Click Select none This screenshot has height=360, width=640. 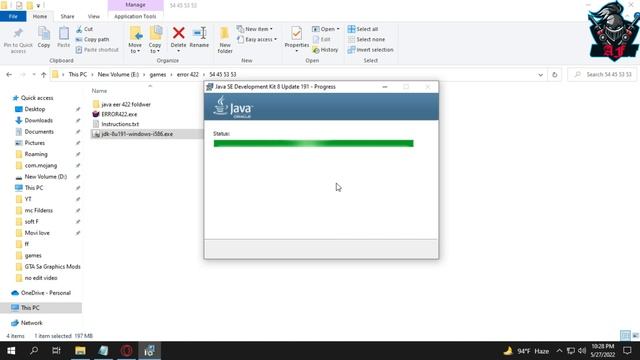(366, 39)
